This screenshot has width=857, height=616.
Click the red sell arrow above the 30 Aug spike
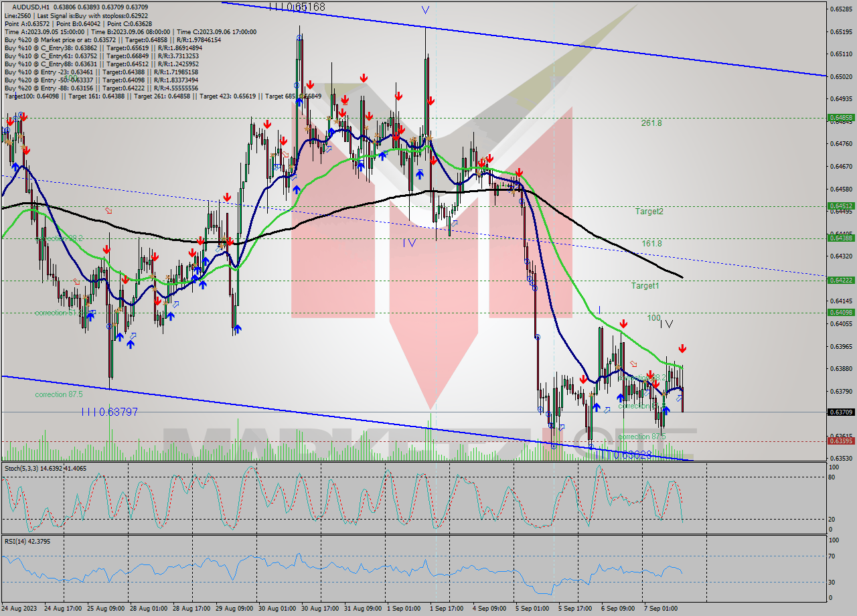[310, 84]
